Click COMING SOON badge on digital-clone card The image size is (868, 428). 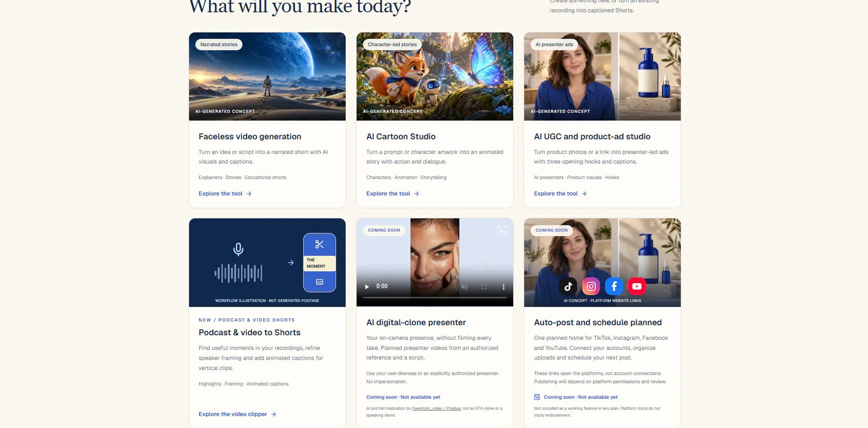[x=384, y=230]
